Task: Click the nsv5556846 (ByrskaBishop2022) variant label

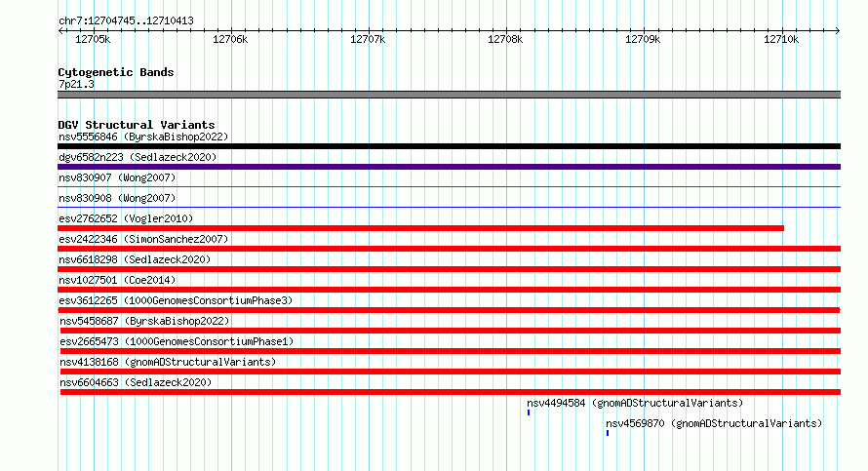Action: click(143, 137)
